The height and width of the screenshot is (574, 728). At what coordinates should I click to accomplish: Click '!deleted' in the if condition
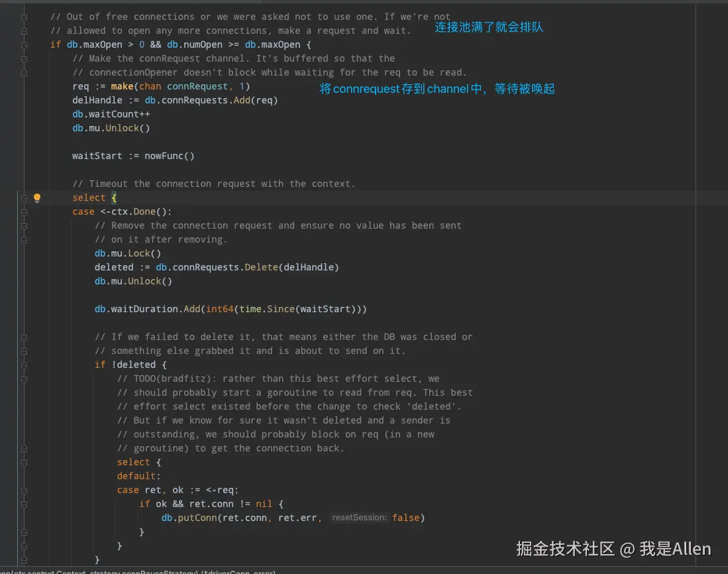click(133, 365)
